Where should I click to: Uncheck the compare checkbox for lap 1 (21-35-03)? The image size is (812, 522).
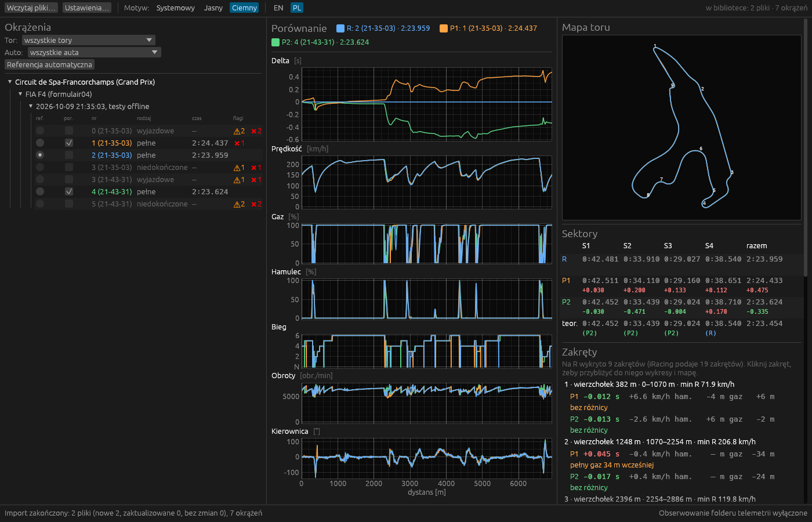[x=69, y=143]
